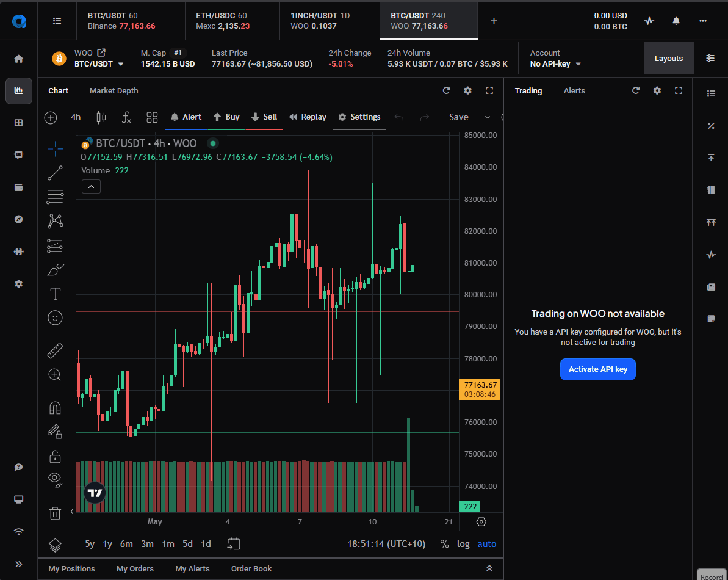This screenshot has width=728, height=580.
Task: Click the trash icon to remove drawings
Action: (55, 513)
